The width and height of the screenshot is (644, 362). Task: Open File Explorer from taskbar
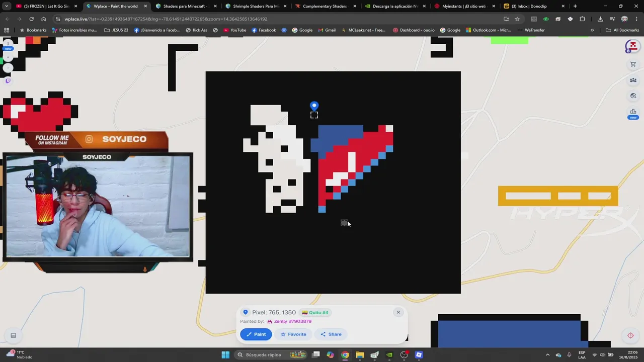click(x=360, y=355)
